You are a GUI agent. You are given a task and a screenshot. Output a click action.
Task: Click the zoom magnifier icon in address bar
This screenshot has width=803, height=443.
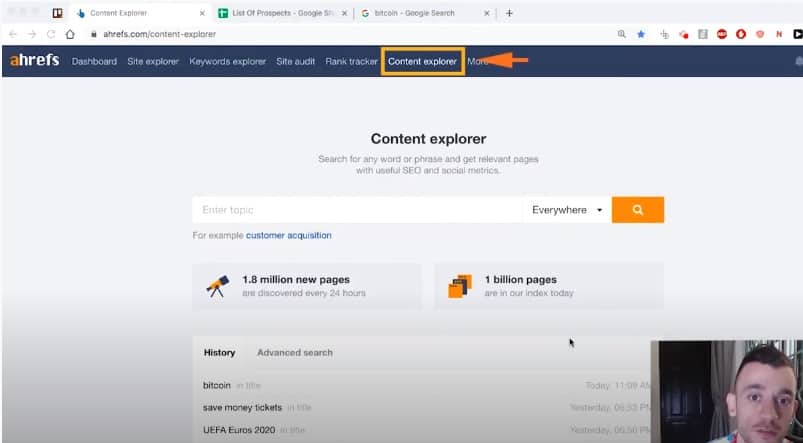click(x=622, y=34)
